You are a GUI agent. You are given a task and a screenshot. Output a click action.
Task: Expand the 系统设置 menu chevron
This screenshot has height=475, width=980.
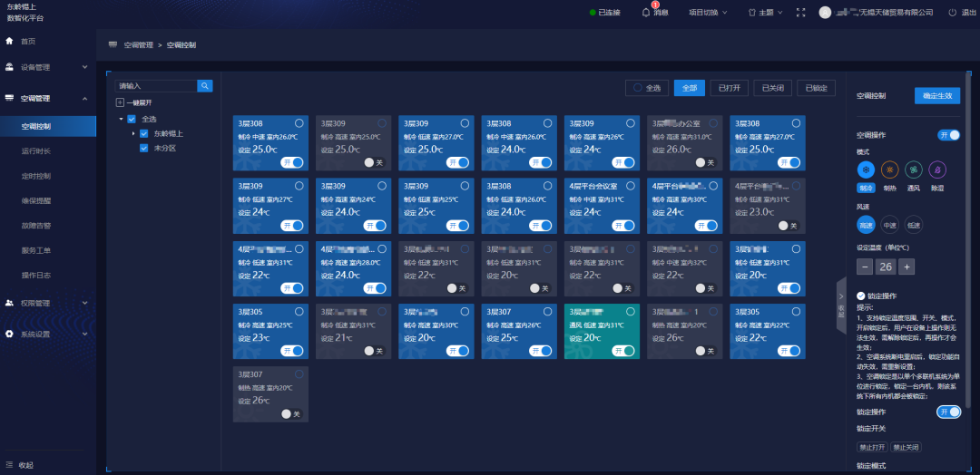(85, 334)
